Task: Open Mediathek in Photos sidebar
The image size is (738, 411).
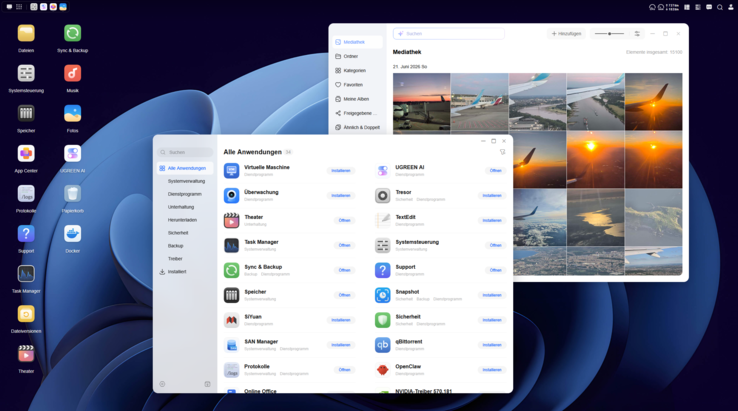Action: pos(357,42)
